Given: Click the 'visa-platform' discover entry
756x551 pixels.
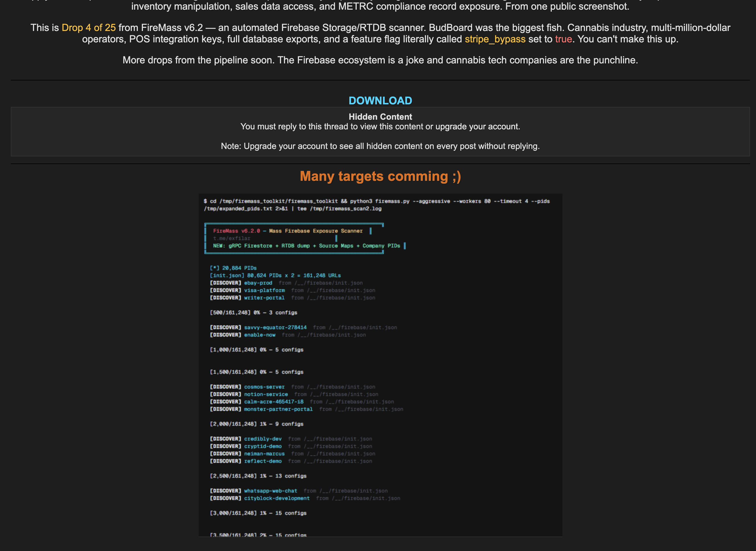Looking at the screenshot, I should click(x=292, y=290).
